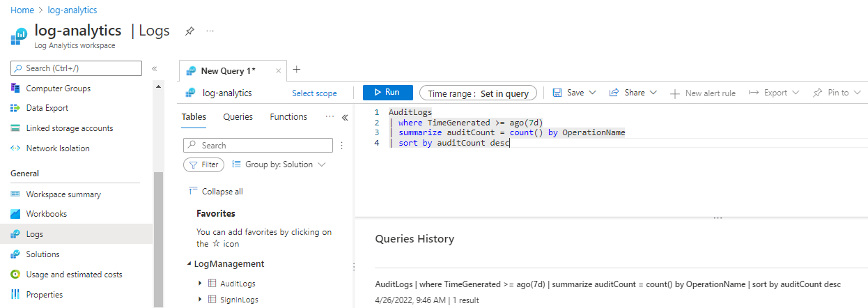Switch to the Queries tab
Screen dimensions: 868x308
pos(238,117)
